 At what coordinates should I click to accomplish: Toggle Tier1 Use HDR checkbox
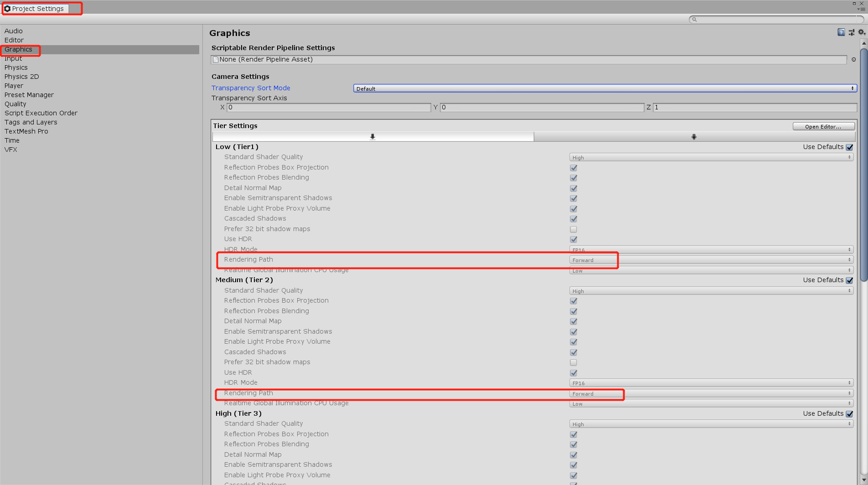(x=573, y=239)
